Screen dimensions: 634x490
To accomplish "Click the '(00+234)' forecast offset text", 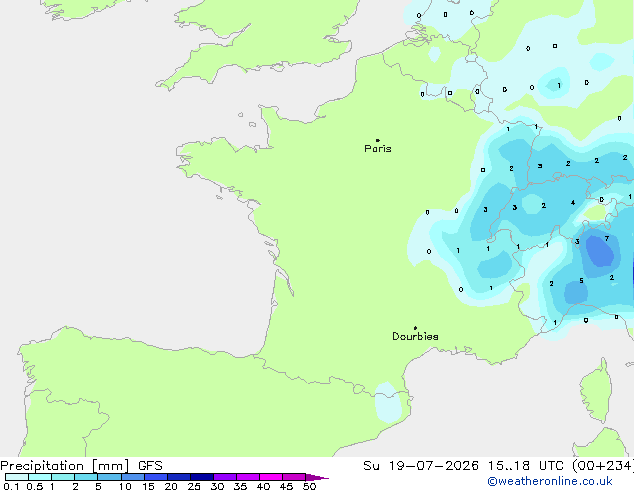I will pyautogui.click(x=603, y=466).
